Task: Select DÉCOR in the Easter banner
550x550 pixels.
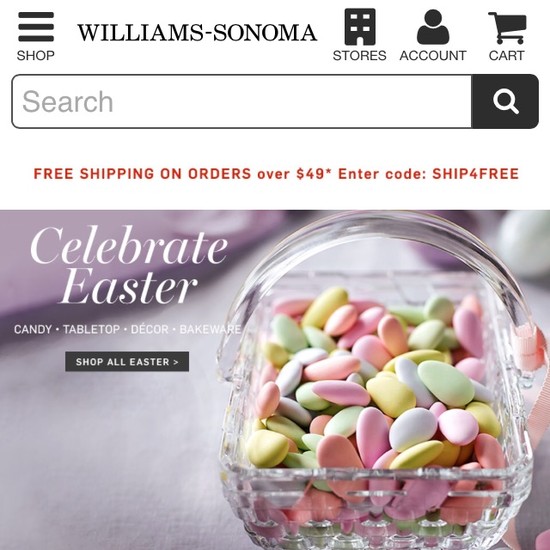Action: pyautogui.click(x=149, y=329)
